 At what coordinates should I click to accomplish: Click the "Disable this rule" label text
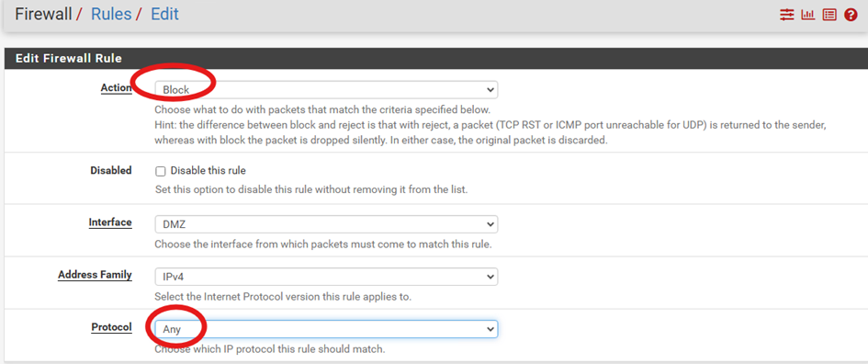pyautogui.click(x=209, y=171)
